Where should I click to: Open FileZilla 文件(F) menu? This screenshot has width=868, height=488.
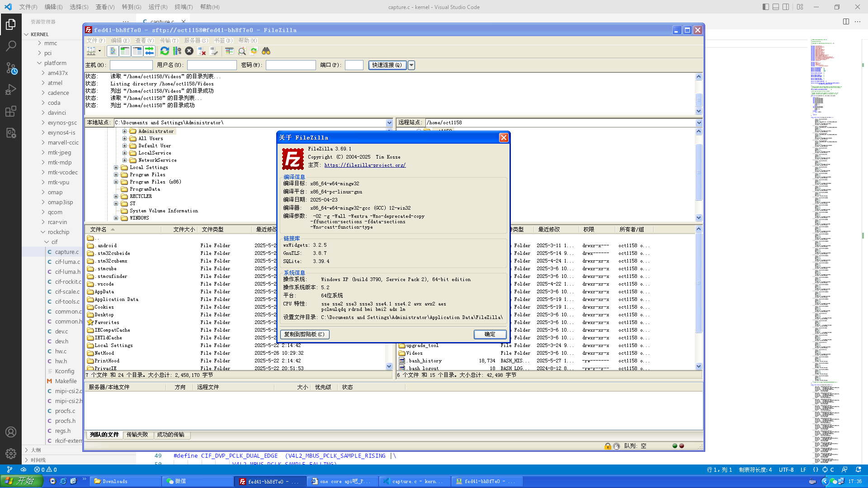tap(95, 41)
